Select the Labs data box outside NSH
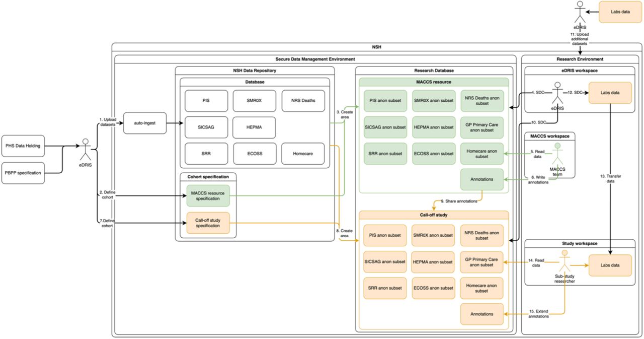Screen dimensions: 644x339 point(620,12)
